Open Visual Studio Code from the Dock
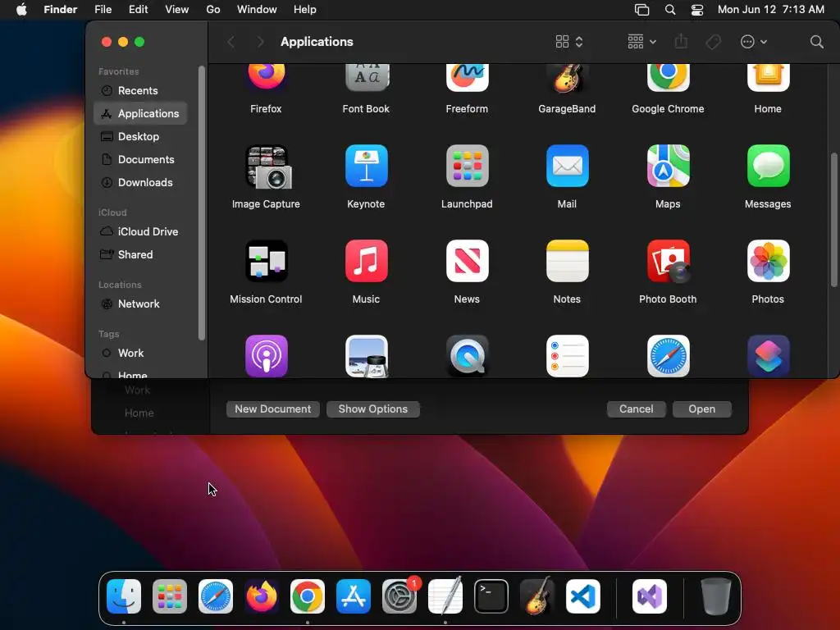 583,596
